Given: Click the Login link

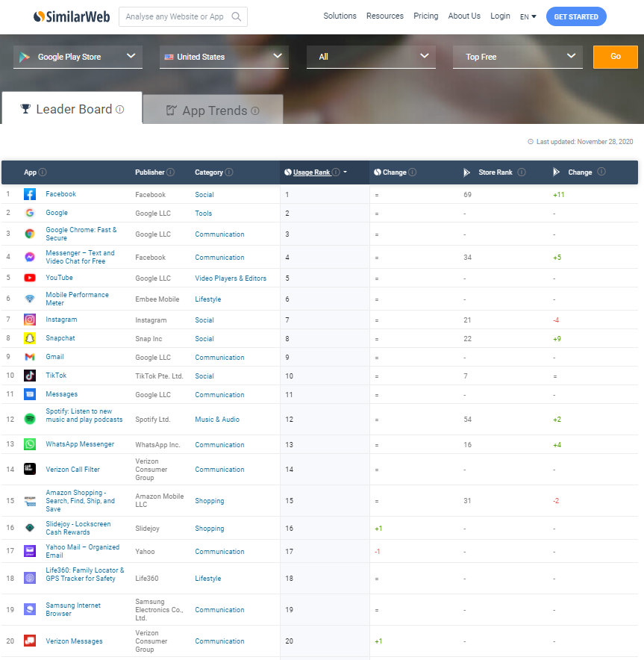Looking at the screenshot, I should click(500, 16).
